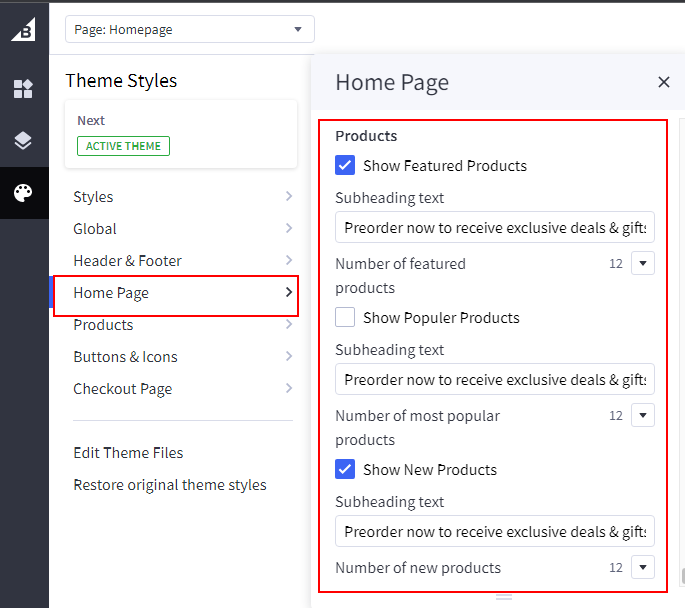Image resolution: width=685 pixels, height=608 pixels.
Task: Toggle Show New Products checkbox
Action: click(x=345, y=470)
